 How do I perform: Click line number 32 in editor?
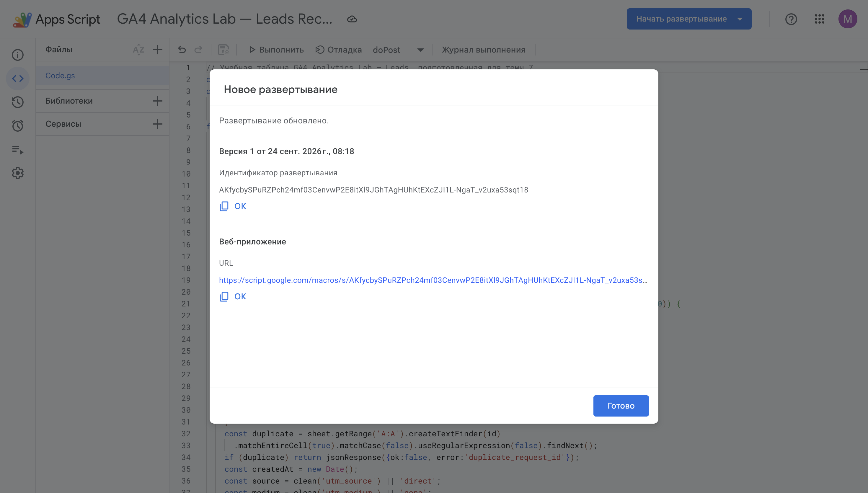pos(186,434)
